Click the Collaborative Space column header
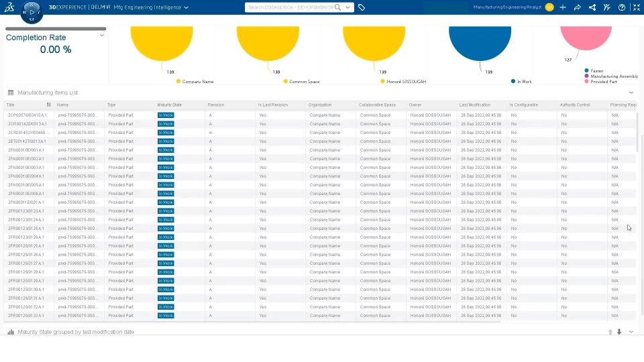644x362 pixels. coord(377,105)
